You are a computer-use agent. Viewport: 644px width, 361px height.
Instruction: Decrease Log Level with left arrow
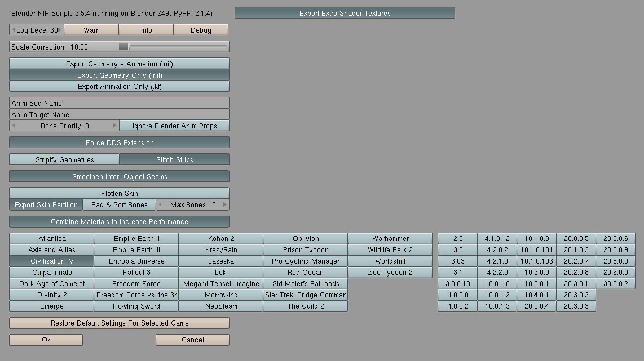tap(14, 30)
